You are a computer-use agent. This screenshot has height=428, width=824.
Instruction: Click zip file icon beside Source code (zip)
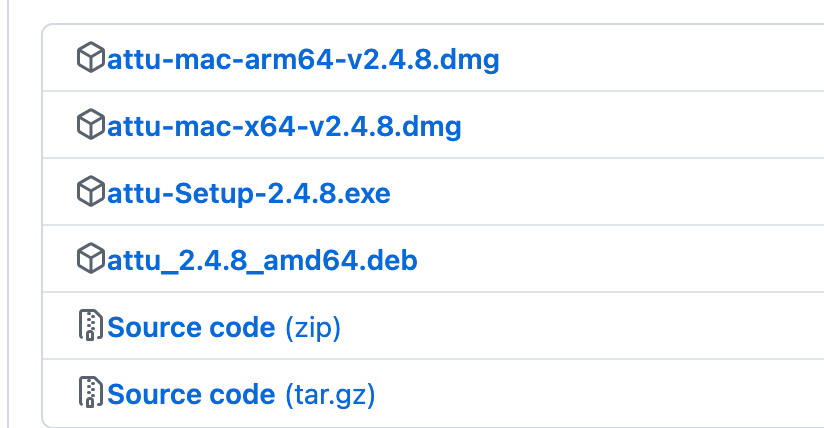pyautogui.click(x=91, y=327)
